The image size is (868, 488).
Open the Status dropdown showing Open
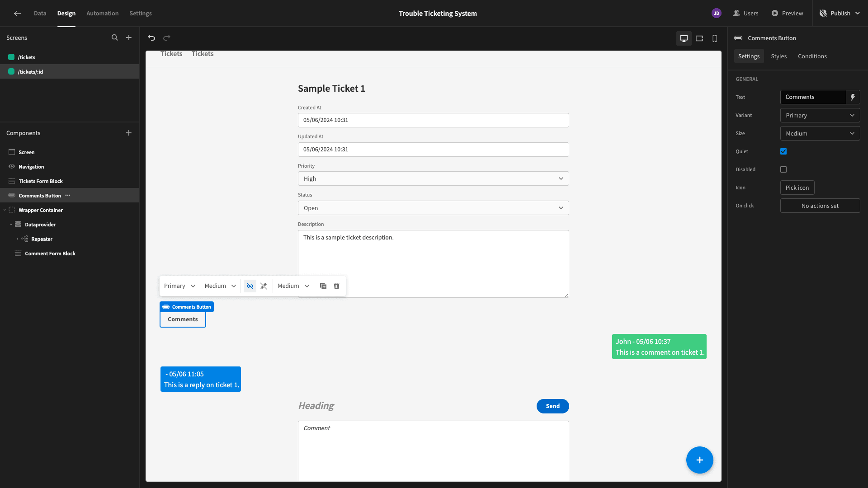click(x=433, y=208)
